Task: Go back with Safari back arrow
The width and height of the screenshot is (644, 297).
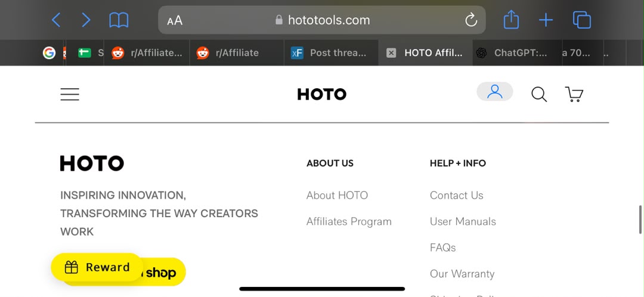Action: (x=56, y=20)
